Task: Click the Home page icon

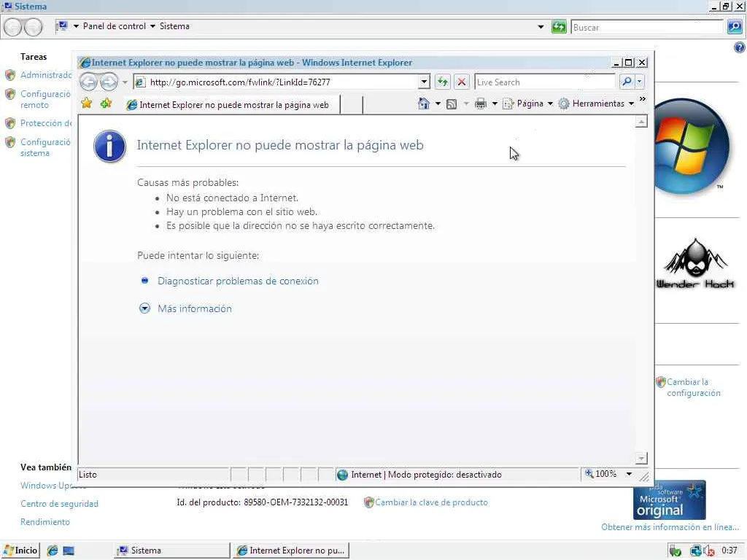Action: [424, 104]
